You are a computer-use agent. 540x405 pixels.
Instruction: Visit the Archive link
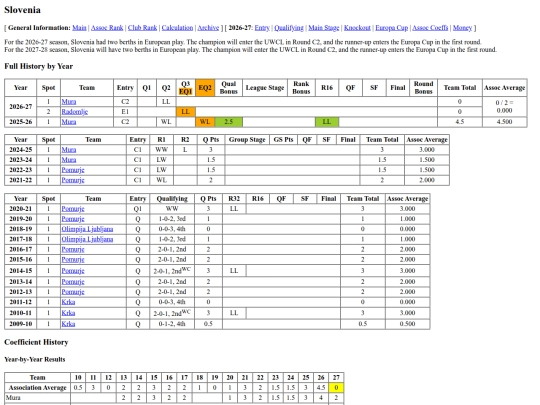tap(208, 28)
